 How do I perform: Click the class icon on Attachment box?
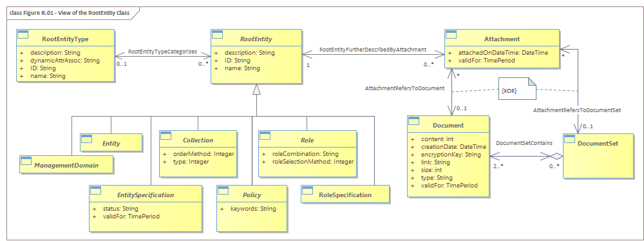451,34
